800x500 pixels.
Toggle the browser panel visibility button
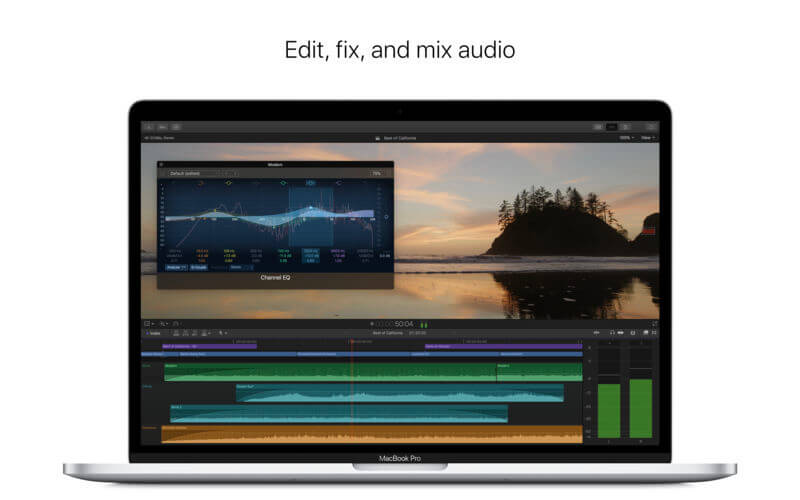[597, 127]
